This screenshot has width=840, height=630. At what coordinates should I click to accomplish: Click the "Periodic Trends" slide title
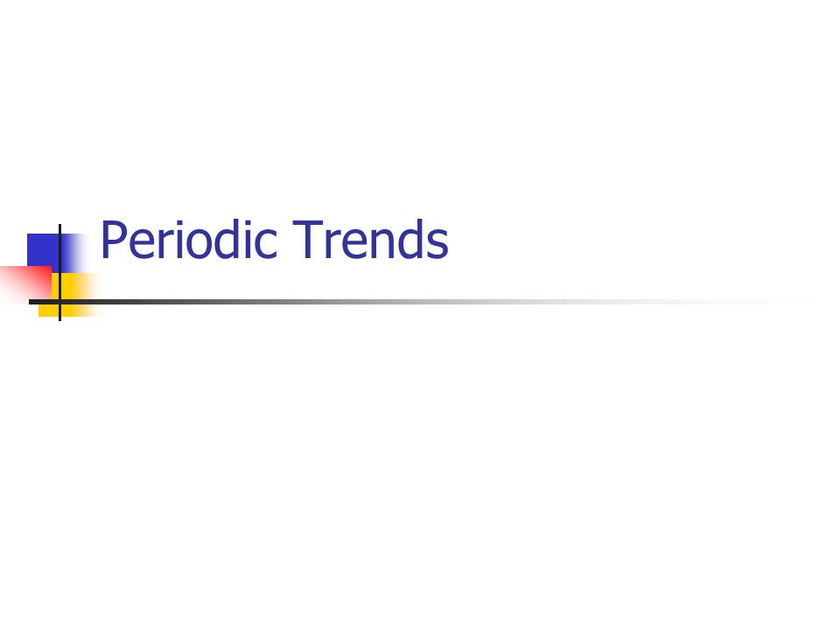tap(274, 240)
